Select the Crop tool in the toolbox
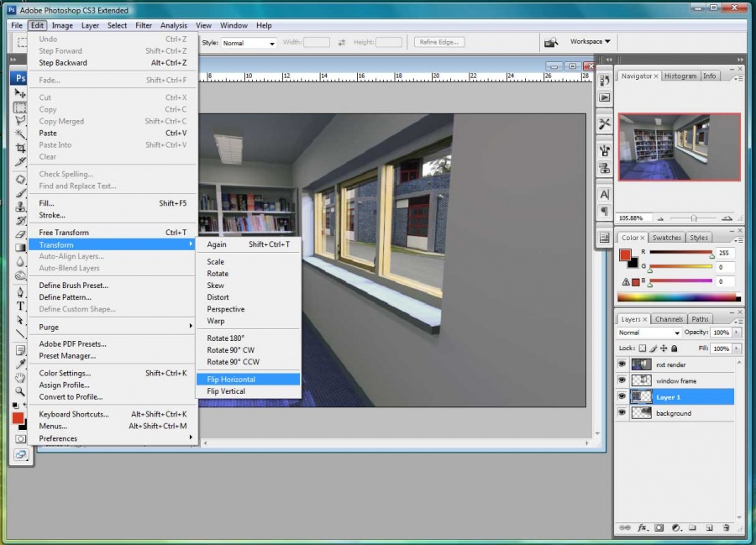 [x=20, y=149]
